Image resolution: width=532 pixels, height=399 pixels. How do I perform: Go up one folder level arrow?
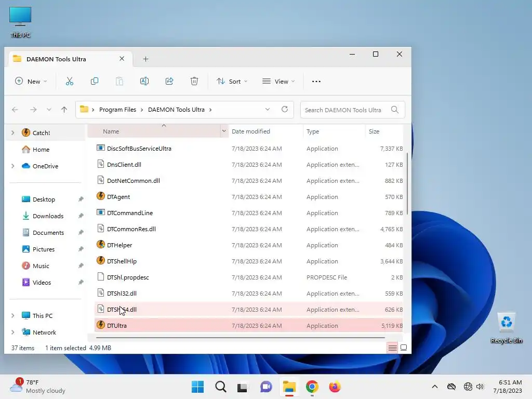pyautogui.click(x=64, y=110)
